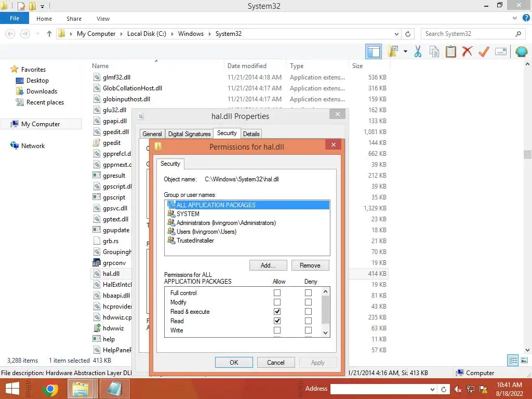Switch to General tab in hal.dll Properties
The height and width of the screenshot is (399, 532).
pyautogui.click(x=152, y=134)
